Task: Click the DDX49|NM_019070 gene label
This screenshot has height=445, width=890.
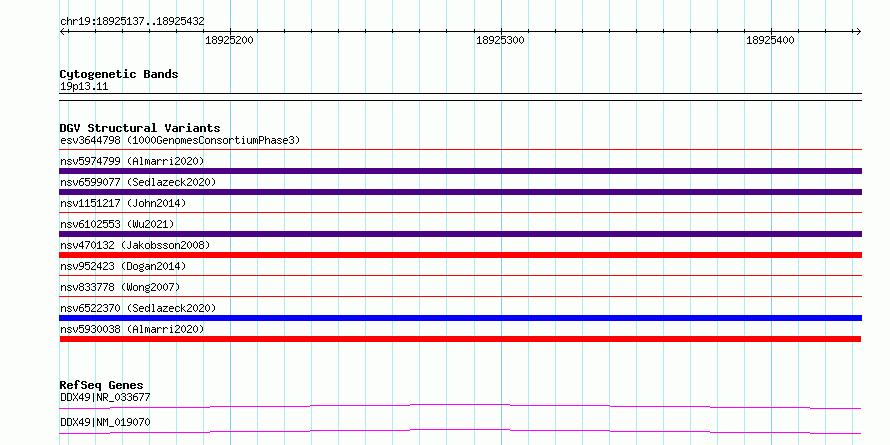Action: (x=105, y=422)
